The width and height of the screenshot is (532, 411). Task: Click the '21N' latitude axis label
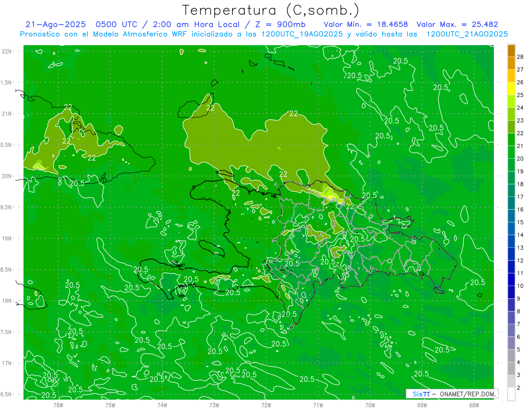7,114
